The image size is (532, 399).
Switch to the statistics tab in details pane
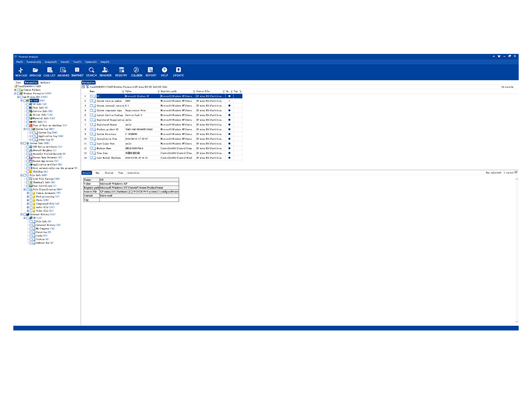point(133,173)
